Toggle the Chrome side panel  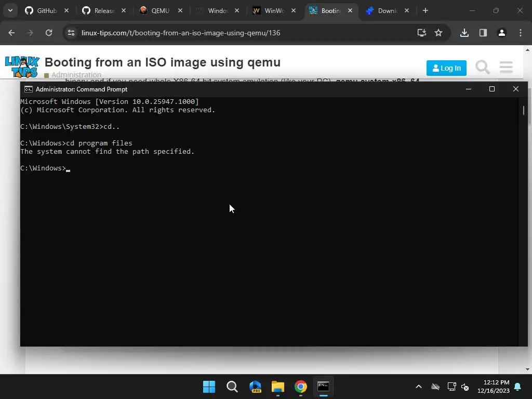[x=483, y=33]
